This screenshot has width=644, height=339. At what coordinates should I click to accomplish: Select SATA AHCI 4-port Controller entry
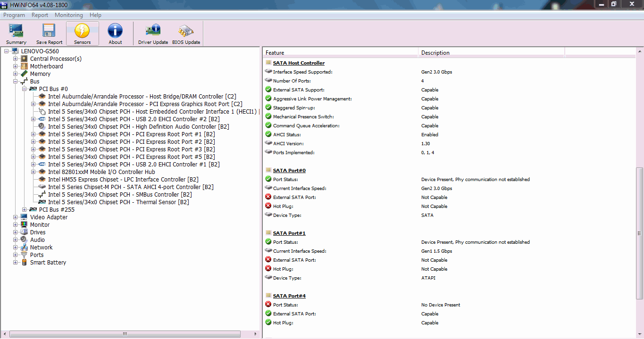tap(131, 187)
